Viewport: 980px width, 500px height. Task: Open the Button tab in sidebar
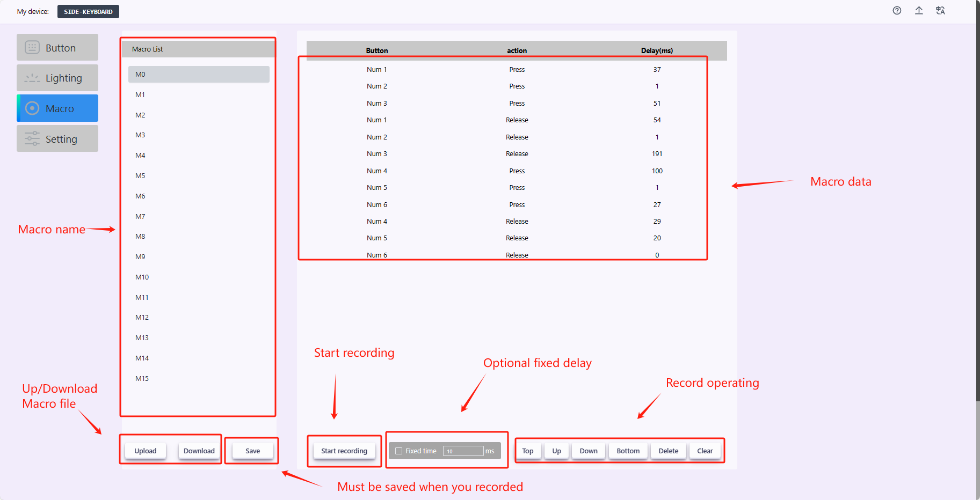pos(57,48)
